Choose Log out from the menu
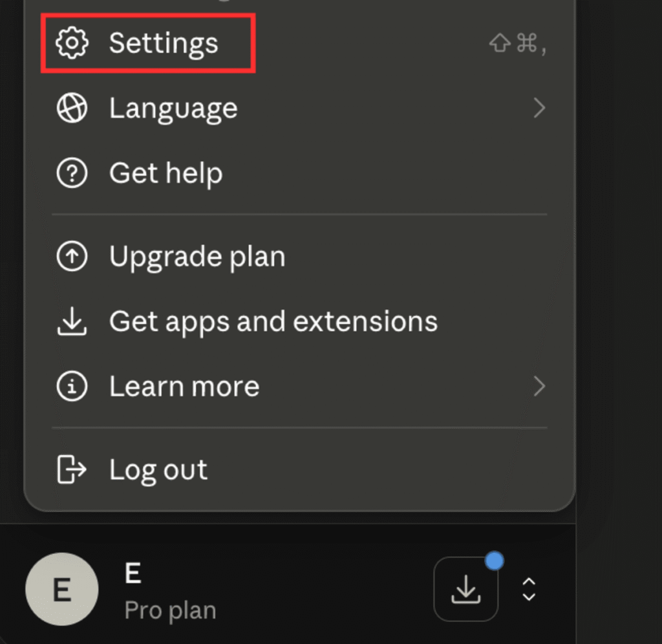The height and width of the screenshot is (644, 662). (300, 469)
